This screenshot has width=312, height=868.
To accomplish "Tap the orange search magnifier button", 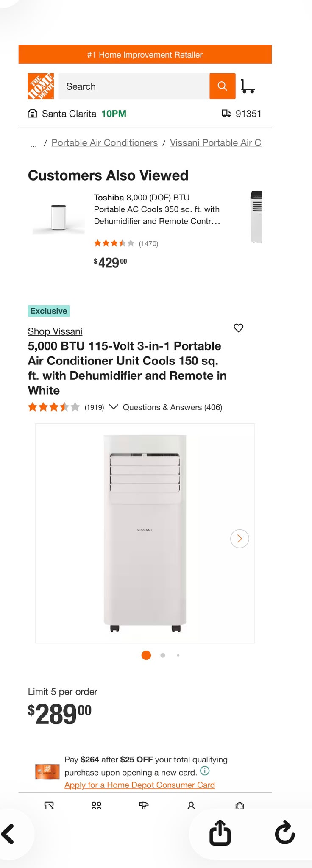I will click(x=222, y=86).
